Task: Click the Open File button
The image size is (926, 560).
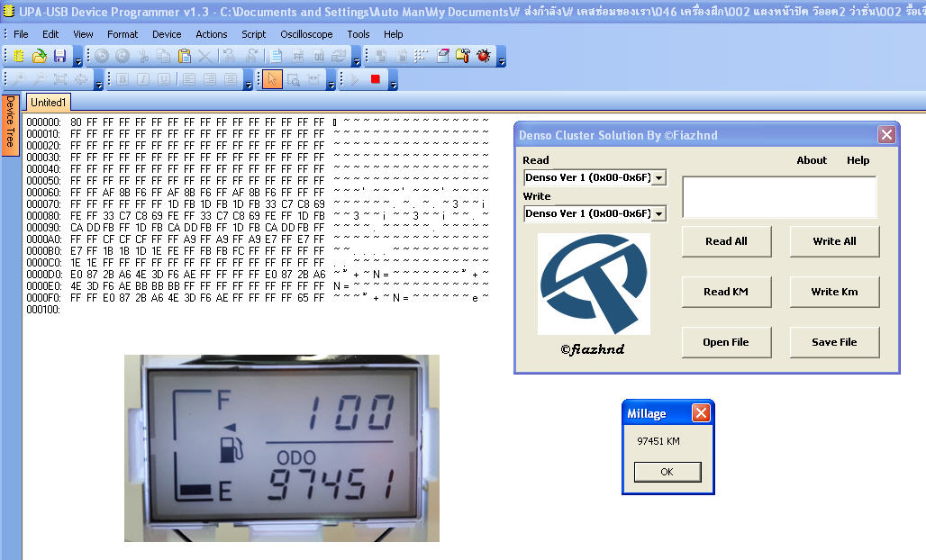Action: click(726, 342)
